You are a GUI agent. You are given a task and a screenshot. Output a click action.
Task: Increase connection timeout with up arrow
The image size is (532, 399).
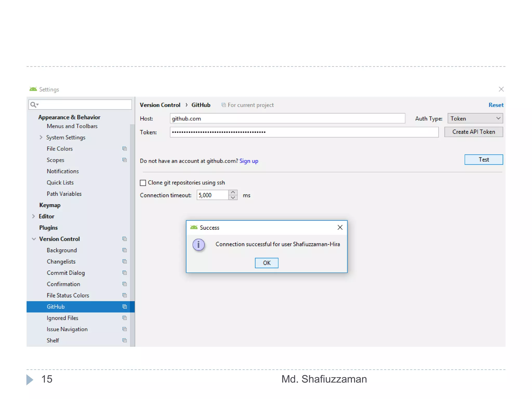tap(233, 192)
